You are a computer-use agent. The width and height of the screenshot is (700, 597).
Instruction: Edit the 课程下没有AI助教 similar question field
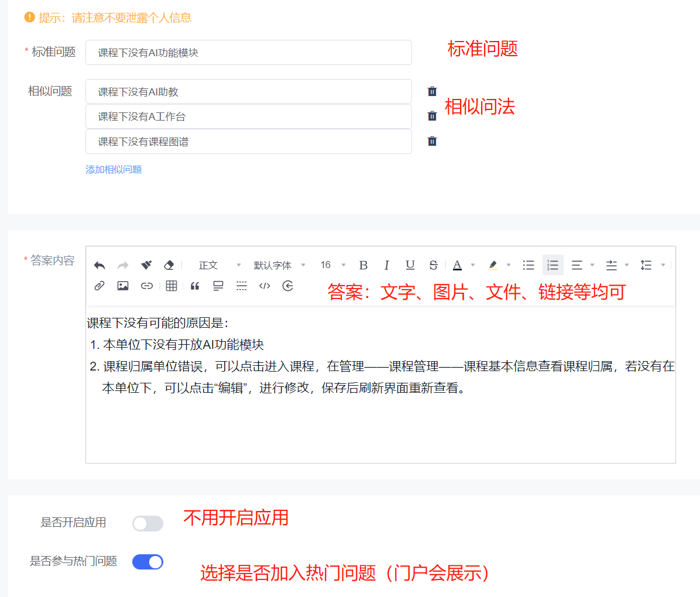pos(249,91)
